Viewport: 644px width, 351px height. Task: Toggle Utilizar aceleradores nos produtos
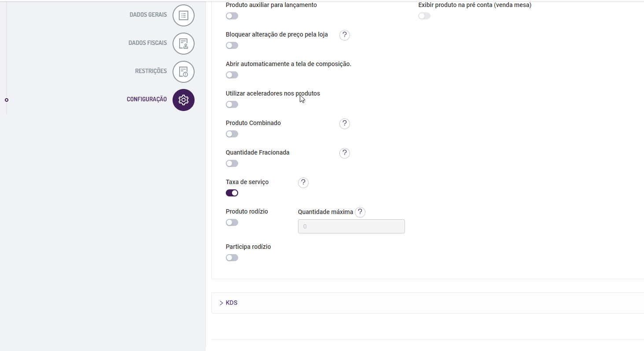(x=232, y=104)
